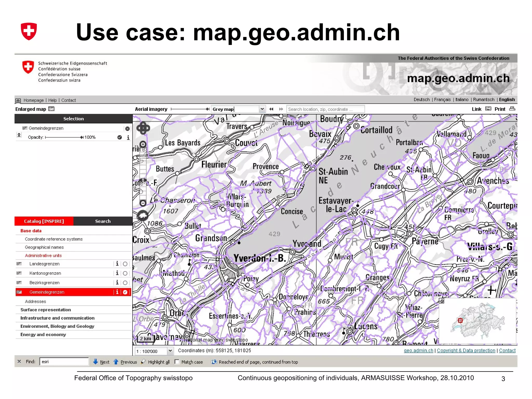The height and width of the screenshot is (399, 532).
Task: Open Copyright & Data protection link
Action: coord(466,350)
